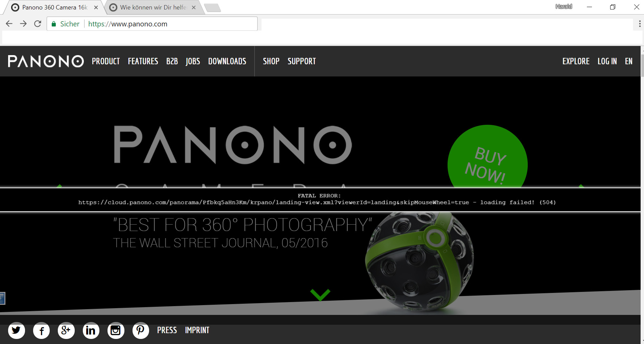Click the green BUY NOW! circle
Screen dimensions: 644x344
[487, 157]
